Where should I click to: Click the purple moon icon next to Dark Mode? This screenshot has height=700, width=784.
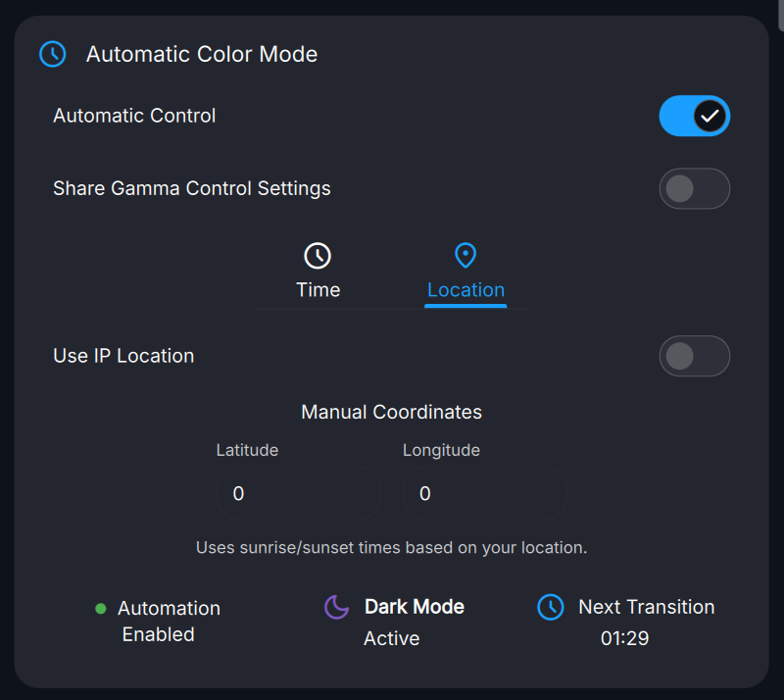click(x=334, y=607)
